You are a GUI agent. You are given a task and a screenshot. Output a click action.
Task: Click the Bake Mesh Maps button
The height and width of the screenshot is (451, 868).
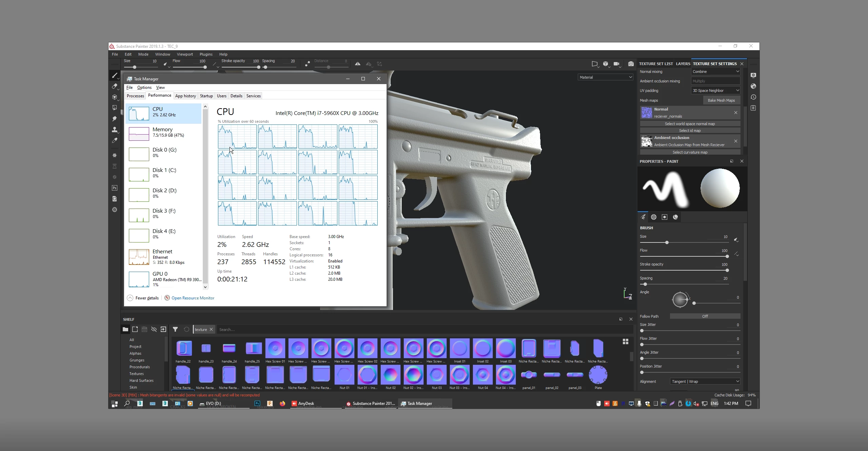coord(721,100)
